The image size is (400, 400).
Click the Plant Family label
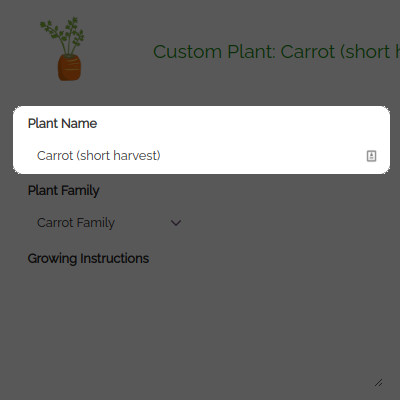point(63,191)
